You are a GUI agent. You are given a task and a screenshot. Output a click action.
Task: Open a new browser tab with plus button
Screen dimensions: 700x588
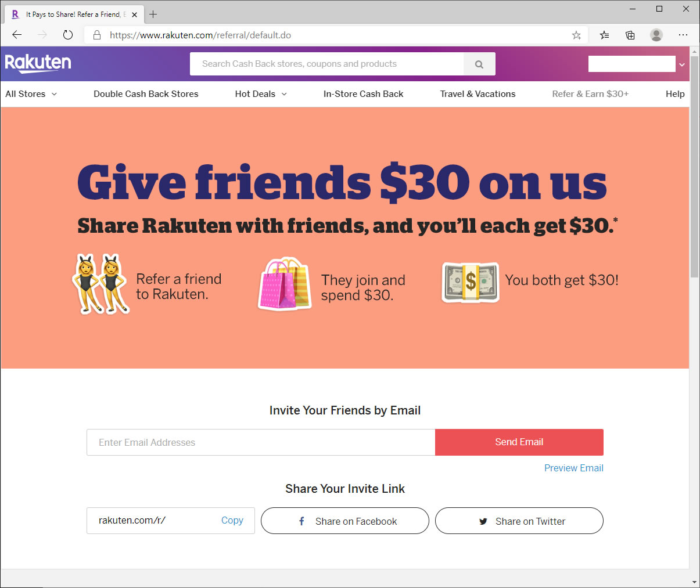[x=153, y=14]
